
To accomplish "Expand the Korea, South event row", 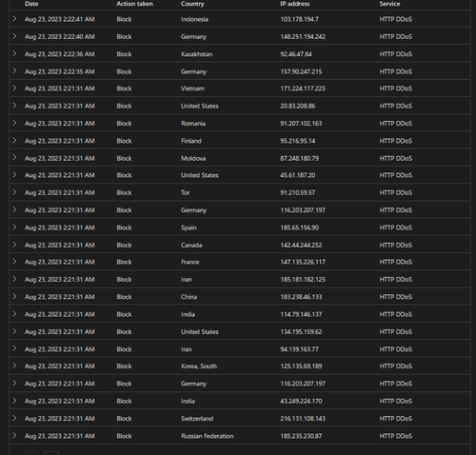I will point(14,366).
